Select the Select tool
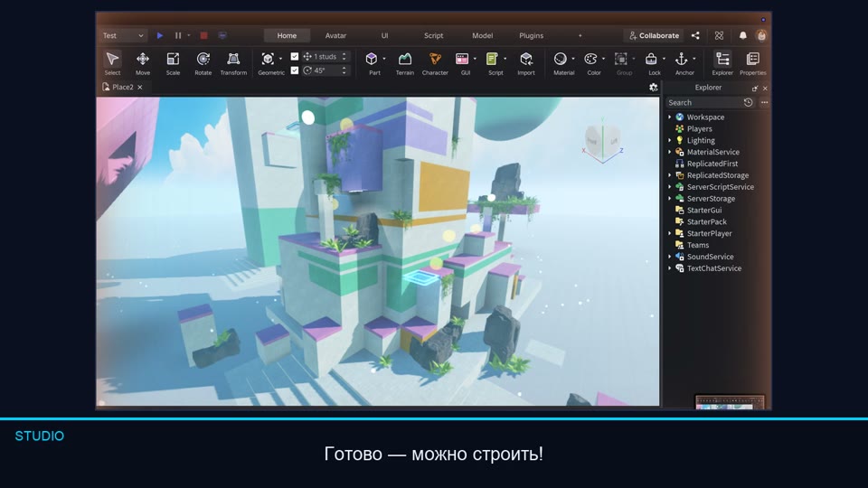The image size is (868, 488). click(112, 63)
